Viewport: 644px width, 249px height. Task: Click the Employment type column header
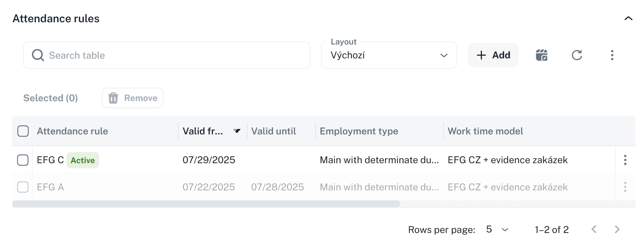click(359, 131)
